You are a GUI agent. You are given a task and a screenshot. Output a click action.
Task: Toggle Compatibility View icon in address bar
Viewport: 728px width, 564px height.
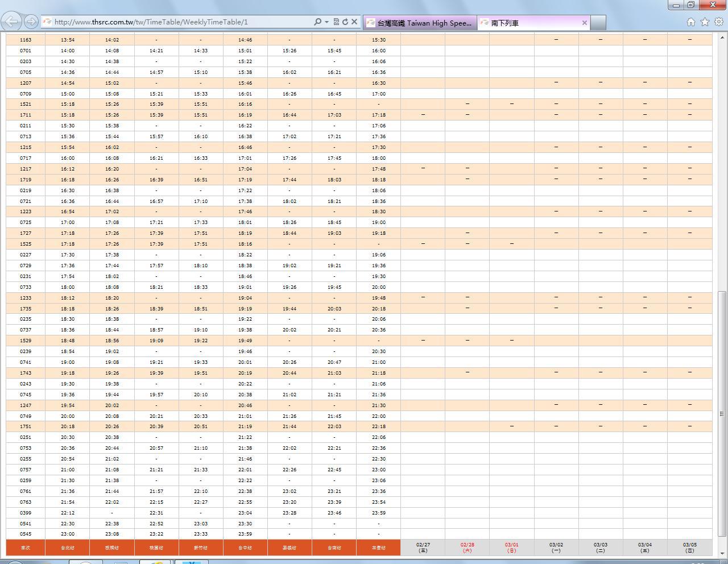(x=336, y=22)
